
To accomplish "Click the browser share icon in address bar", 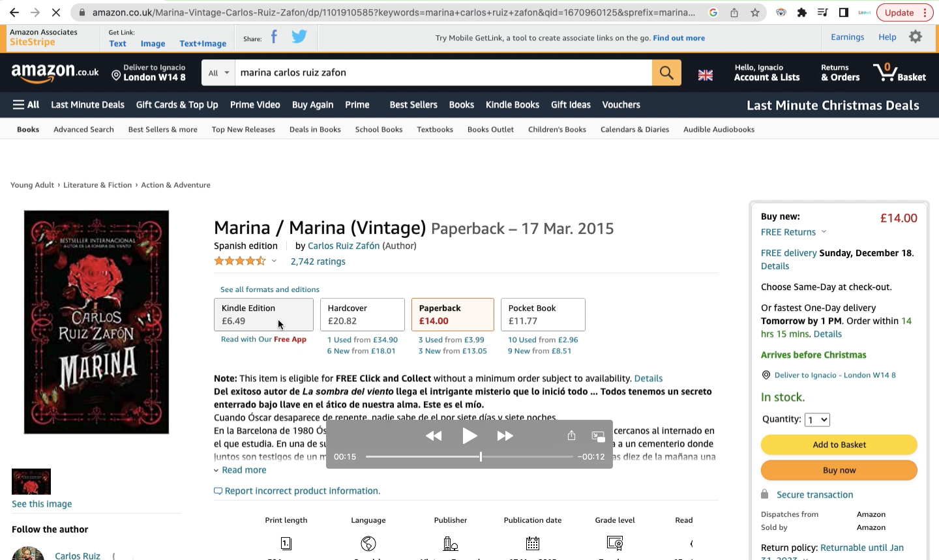I will pyautogui.click(x=734, y=12).
